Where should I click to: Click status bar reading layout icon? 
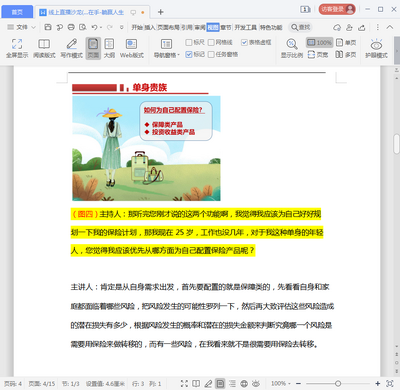[196, 384]
